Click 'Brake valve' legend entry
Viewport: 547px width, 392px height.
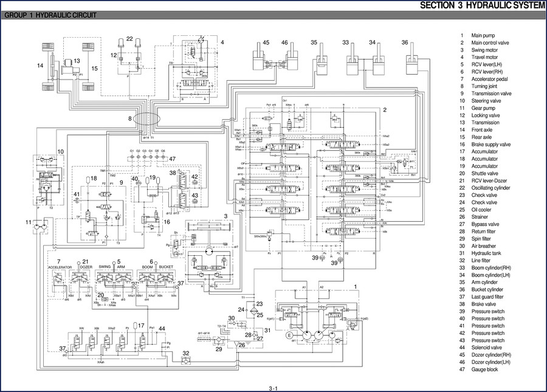483,304
